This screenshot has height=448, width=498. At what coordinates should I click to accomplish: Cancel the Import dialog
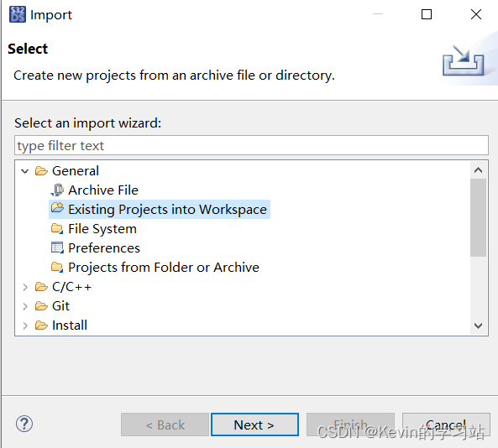pyautogui.click(x=446, y=425)
